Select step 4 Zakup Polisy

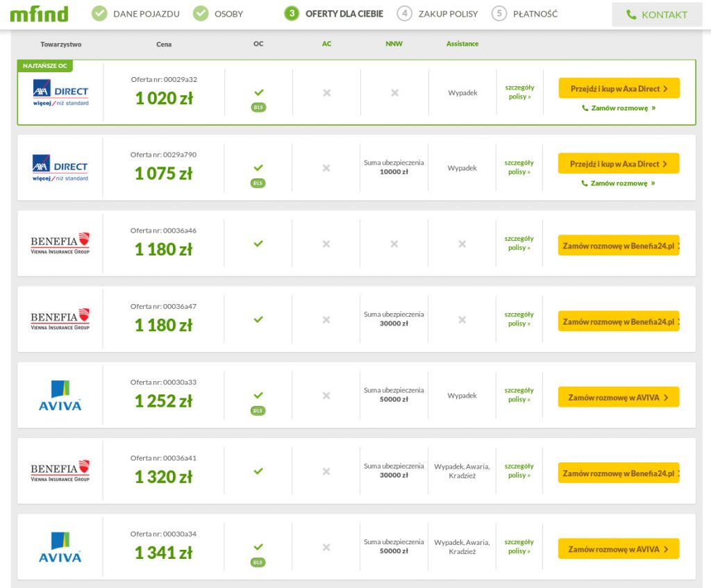[x=439, y=14]
